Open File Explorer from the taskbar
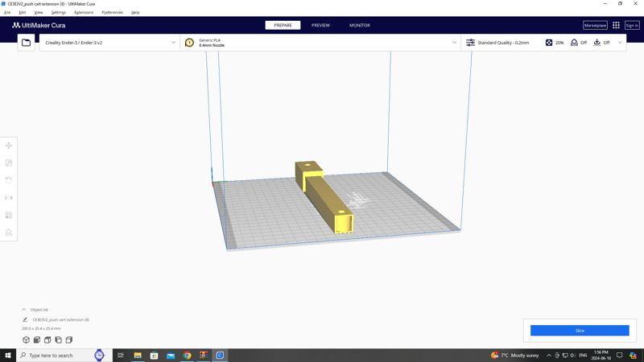Screen dimensions: 644x362 tap(138, 356)
